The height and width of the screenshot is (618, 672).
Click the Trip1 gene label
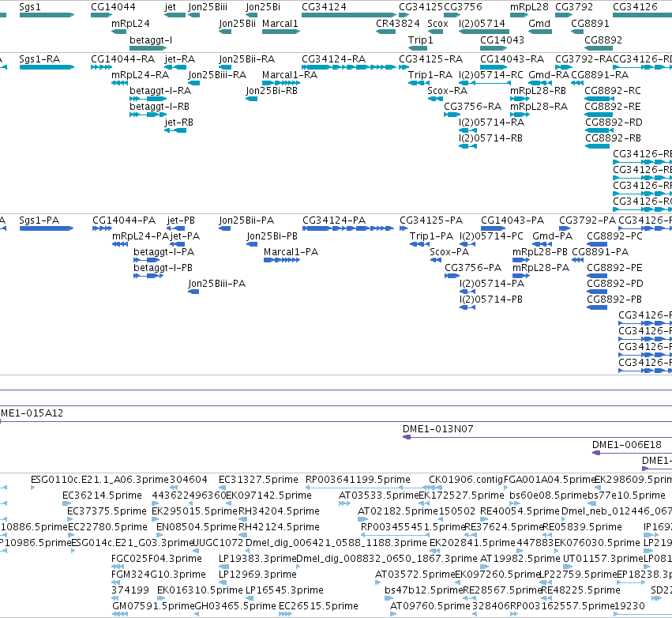[420, 40]
